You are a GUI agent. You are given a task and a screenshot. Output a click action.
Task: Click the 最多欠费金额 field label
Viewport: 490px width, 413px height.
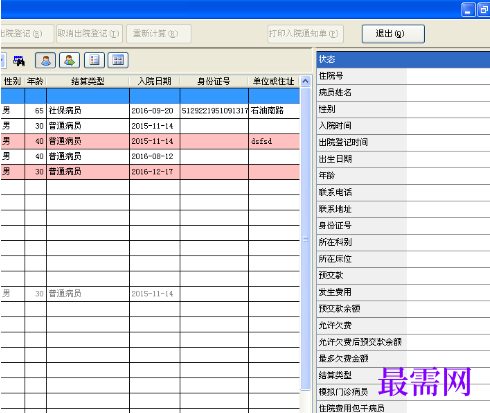click(343, 359)
